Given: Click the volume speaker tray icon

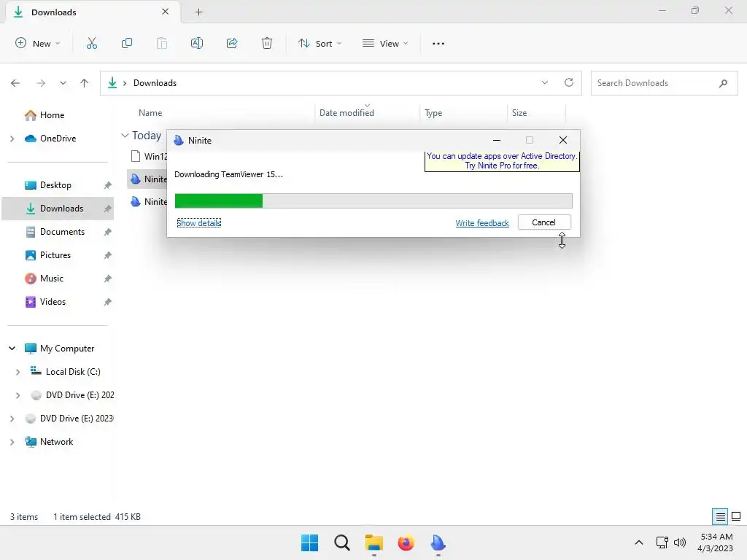Looking at the screenshot, I should tap(680, 542).
